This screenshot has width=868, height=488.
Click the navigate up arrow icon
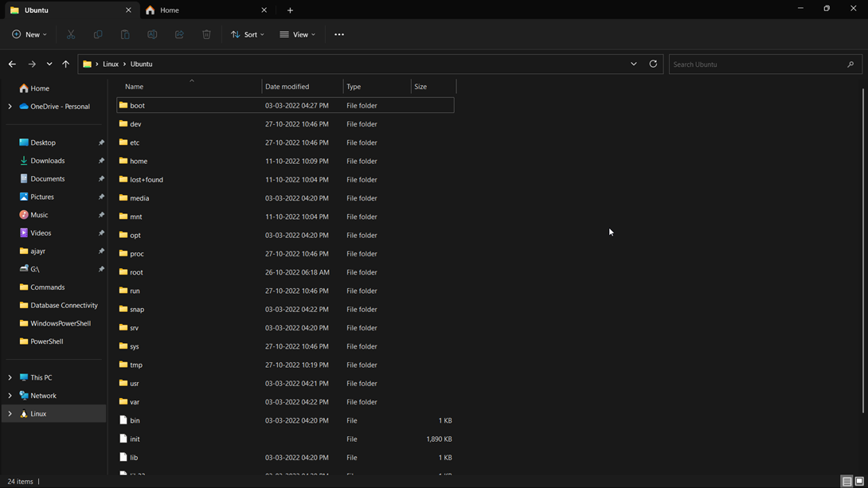[65, 64]
